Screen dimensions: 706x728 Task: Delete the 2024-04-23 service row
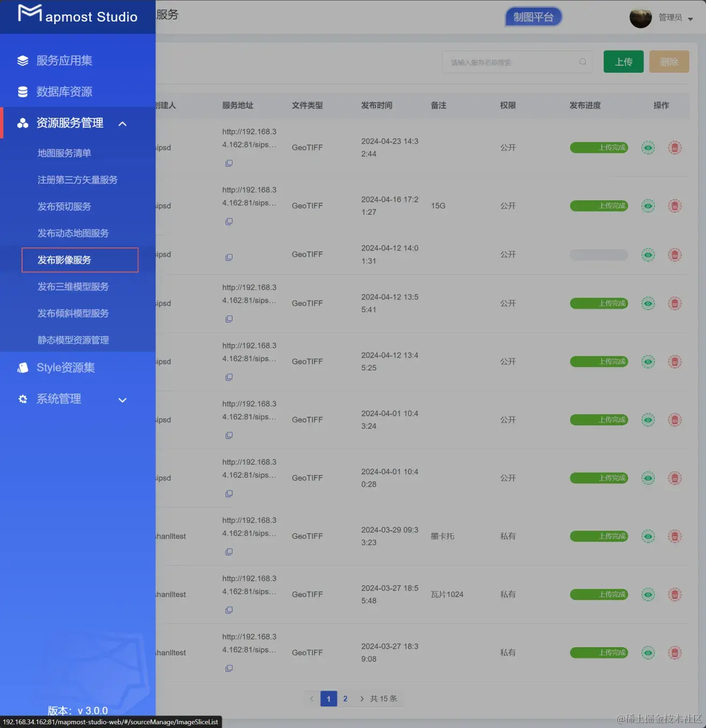pyautogui.click(x=675, y=148)
